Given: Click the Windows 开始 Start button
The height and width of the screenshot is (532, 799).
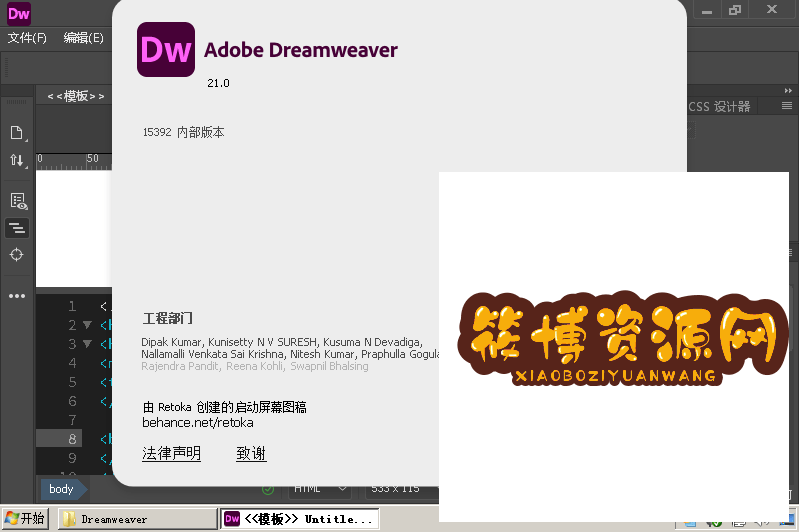Looking at the screenshot, I should (x=25, y=519).
